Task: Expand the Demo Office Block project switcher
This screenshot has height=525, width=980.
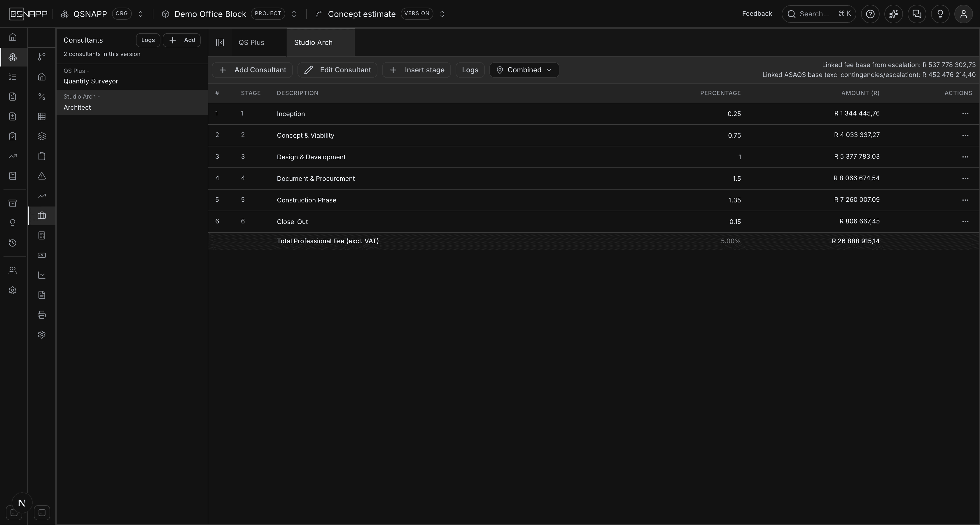Action: (294, 14)
